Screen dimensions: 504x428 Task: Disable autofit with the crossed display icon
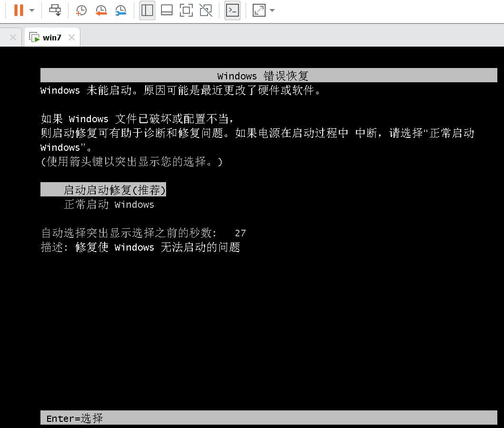pos(205,10)
